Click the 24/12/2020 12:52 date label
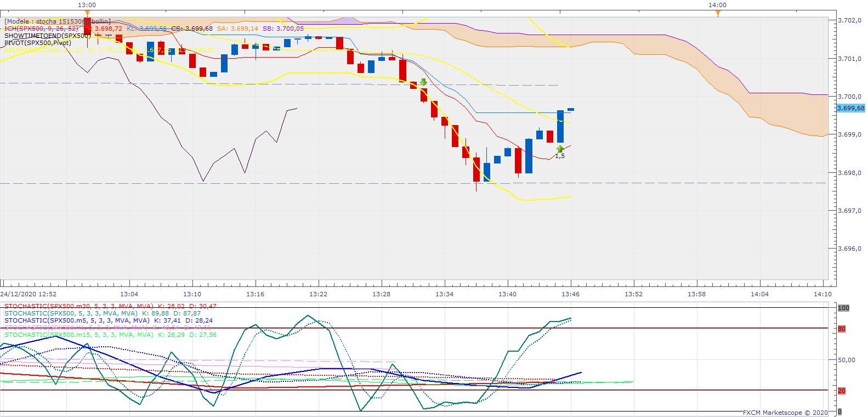The height and width of the screenshot is (417, 868). point(29,294)
